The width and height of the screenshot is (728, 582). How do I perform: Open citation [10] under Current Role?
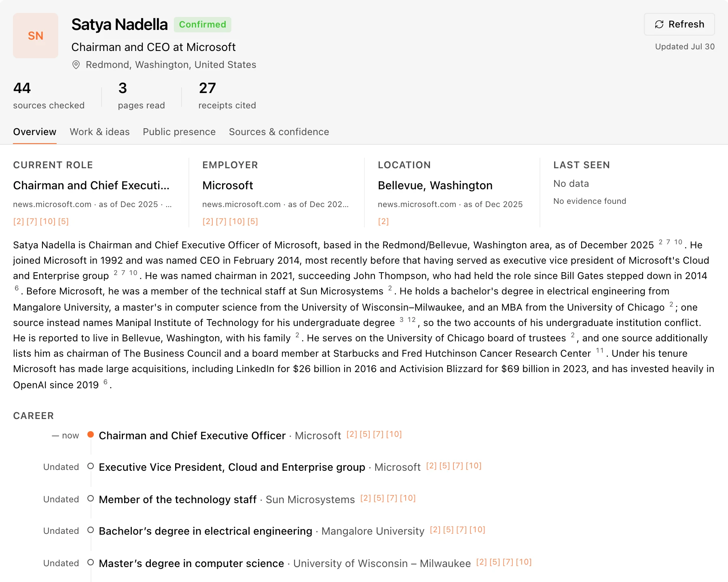click(x=48, y=221)
